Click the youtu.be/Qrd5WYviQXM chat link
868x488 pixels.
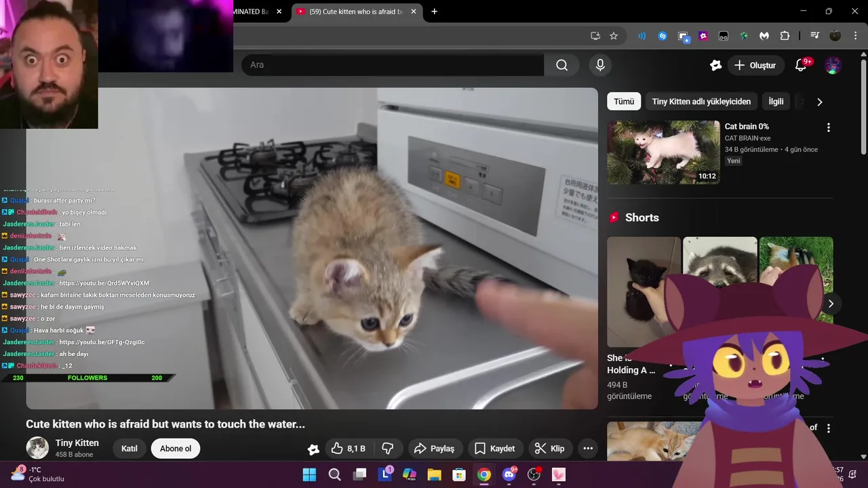(x=104, y=283)
